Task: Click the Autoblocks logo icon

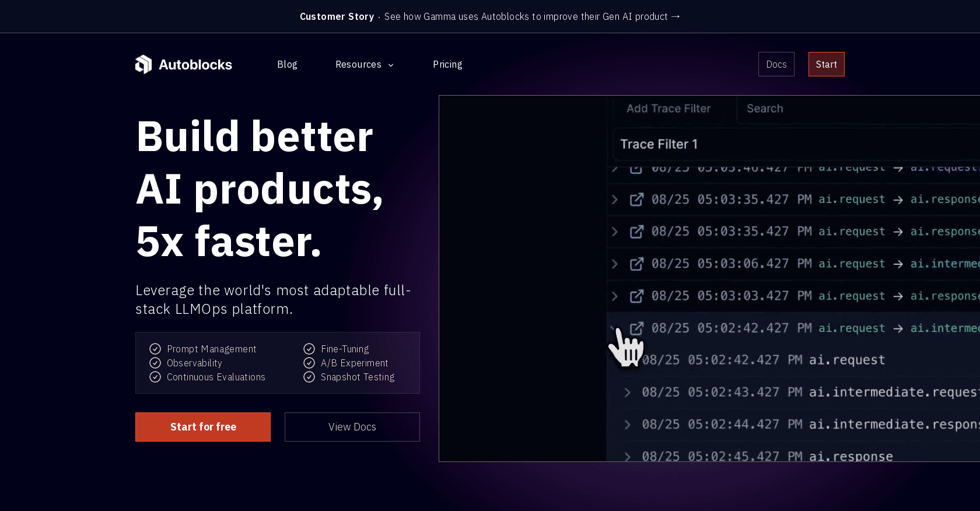Action: coord(143,64)
